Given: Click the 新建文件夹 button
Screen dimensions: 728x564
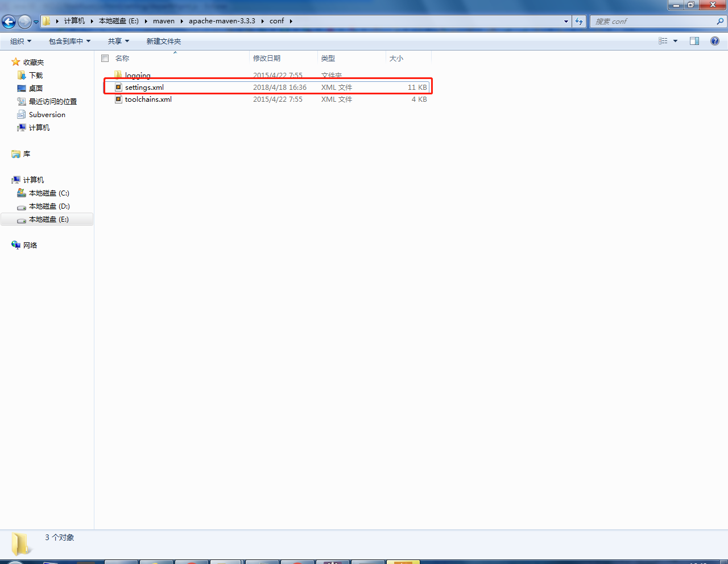Looking at the screenshot, I should click(164, 41).
